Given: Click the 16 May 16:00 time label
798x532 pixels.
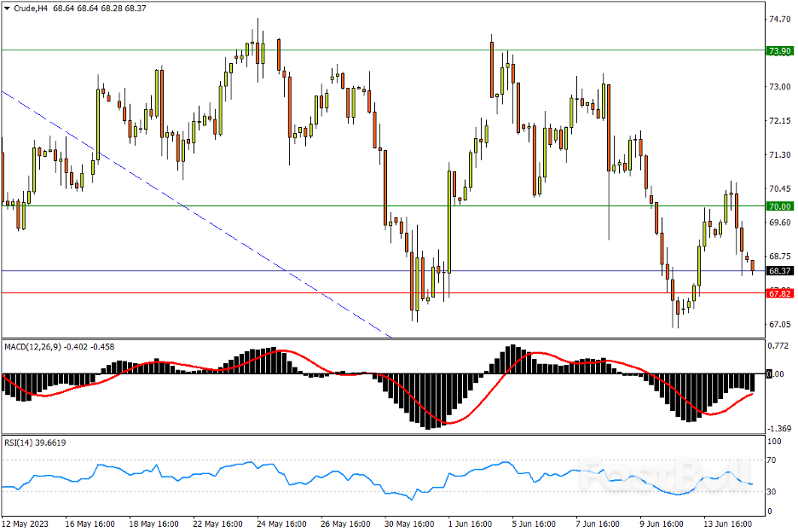Looking at the screenshot, I should [x=90, y=523].
